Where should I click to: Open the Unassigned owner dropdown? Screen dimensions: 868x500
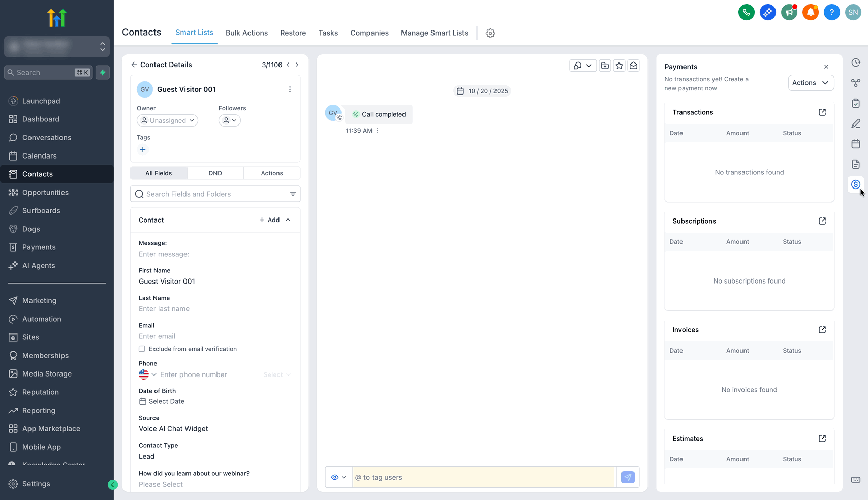[x=167, y=120]
